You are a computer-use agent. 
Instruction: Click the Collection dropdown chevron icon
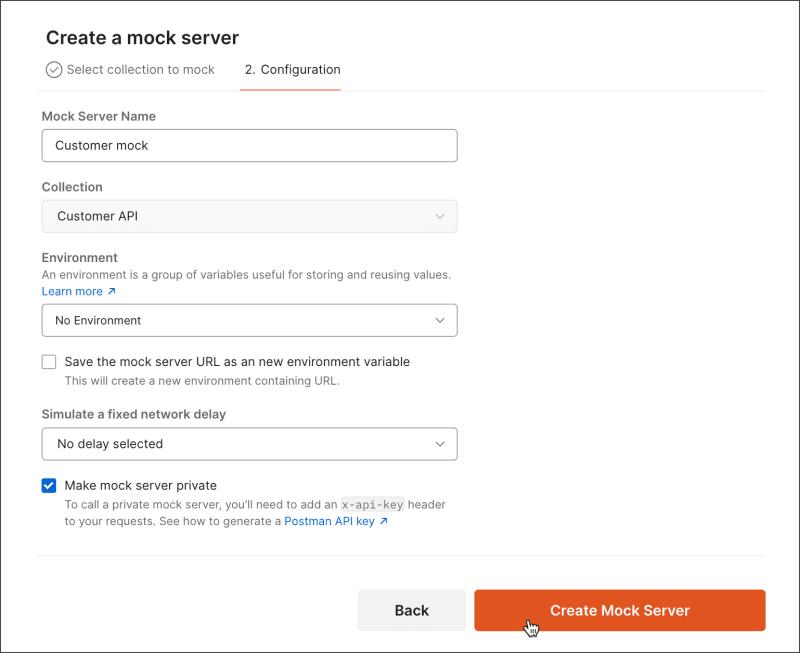point(440,216)
